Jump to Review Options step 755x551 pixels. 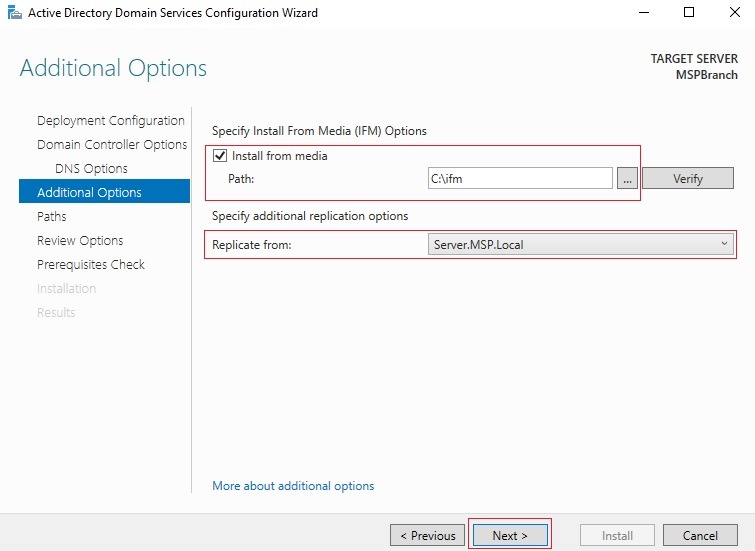[x=80, y=240]
